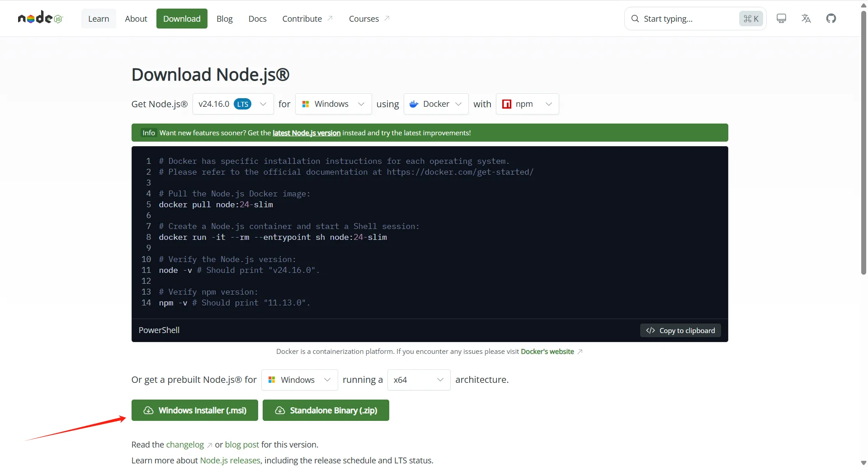Open the npm package manager dropdown
This screenshot has height=467, width=868.
pos(527,104)
